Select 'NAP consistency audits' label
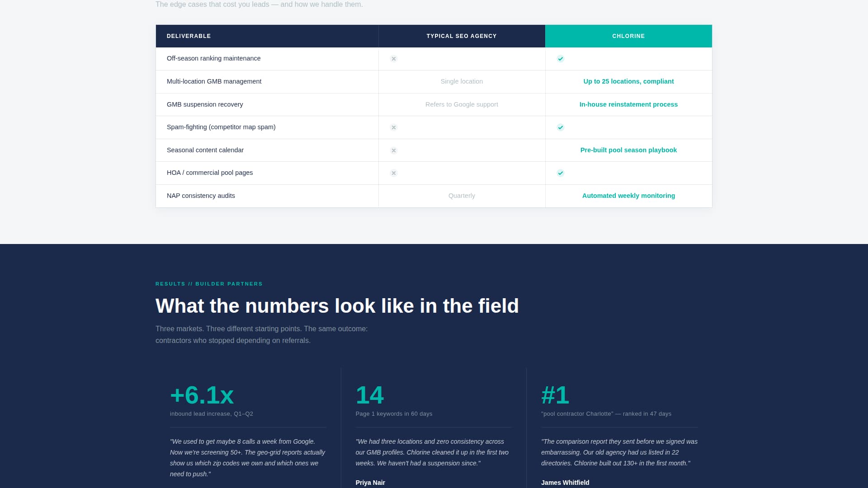This screenshot has height=488, width=868. [201, 196]
